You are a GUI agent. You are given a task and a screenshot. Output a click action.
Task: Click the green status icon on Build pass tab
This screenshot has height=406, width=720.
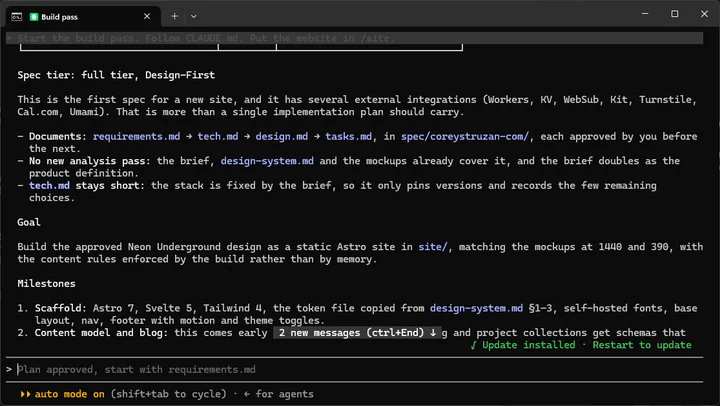pyautogui.click(x=34, y=17)
